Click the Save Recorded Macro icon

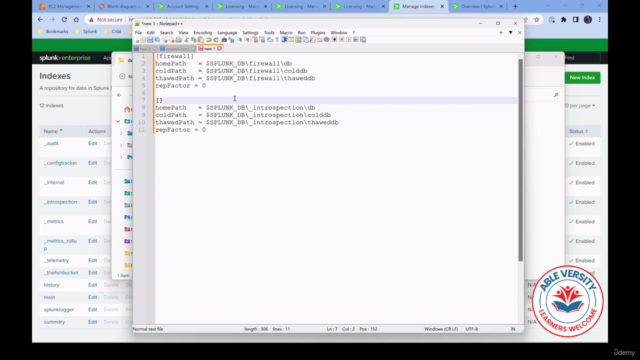363,40
